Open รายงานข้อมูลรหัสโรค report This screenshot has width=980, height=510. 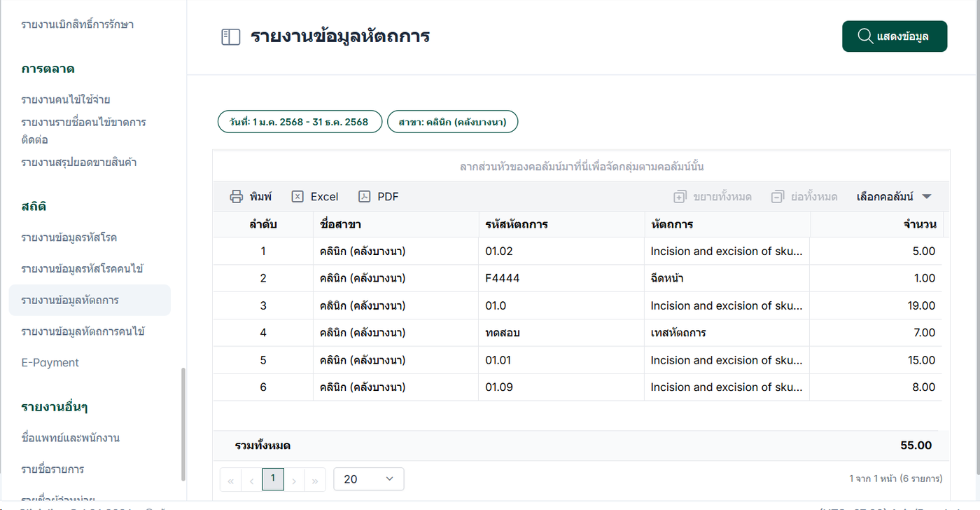69,237
